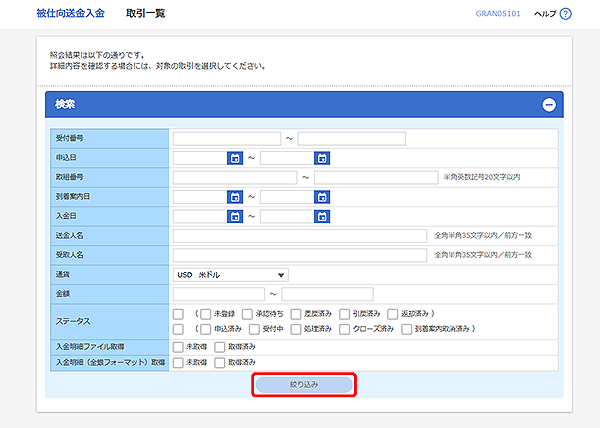Click into the 受取人名 text field
The image size is (600, 428).
coord(300,255)
